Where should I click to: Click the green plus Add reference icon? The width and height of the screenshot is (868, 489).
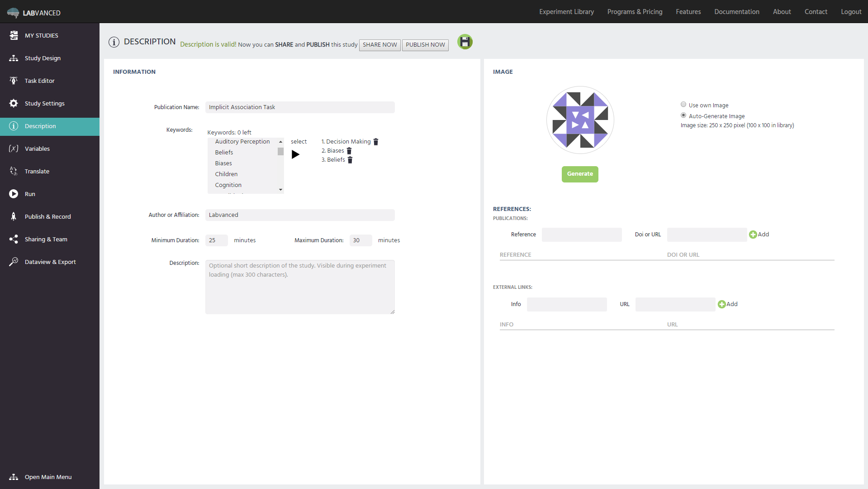pyautogui.click(x=753, y=235)
